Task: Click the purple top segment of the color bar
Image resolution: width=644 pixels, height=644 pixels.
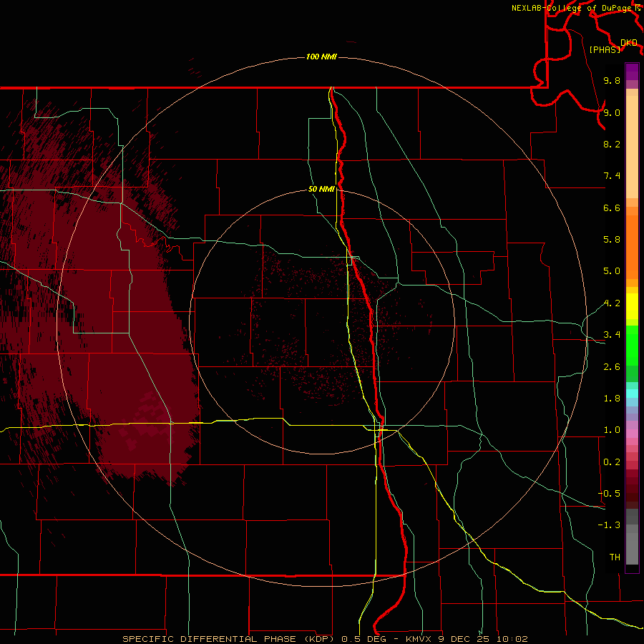Action: click(x=632, y=72)
